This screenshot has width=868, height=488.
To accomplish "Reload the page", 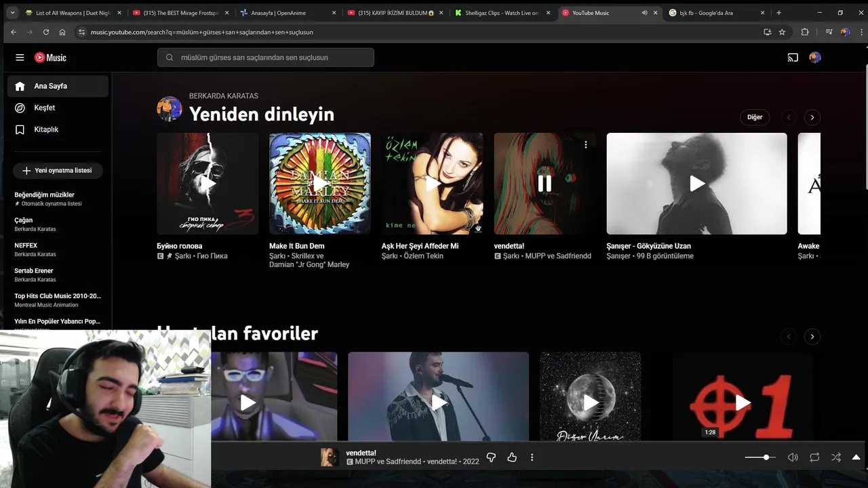I will click(x=46, y=32).
